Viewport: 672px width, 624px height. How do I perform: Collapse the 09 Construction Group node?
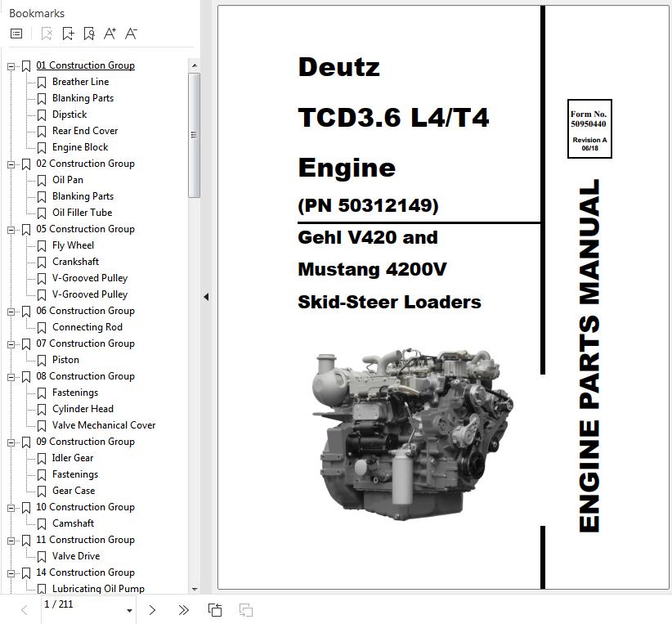(11, 442)
